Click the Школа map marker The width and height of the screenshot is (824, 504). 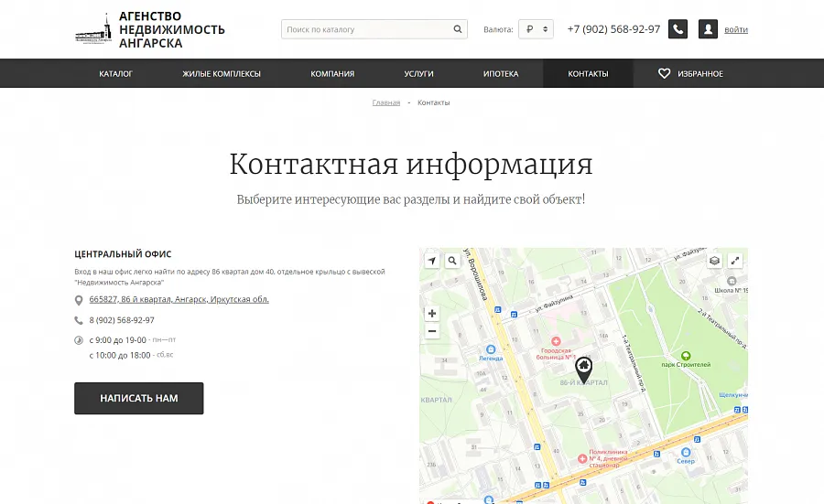tap(732, 281)
